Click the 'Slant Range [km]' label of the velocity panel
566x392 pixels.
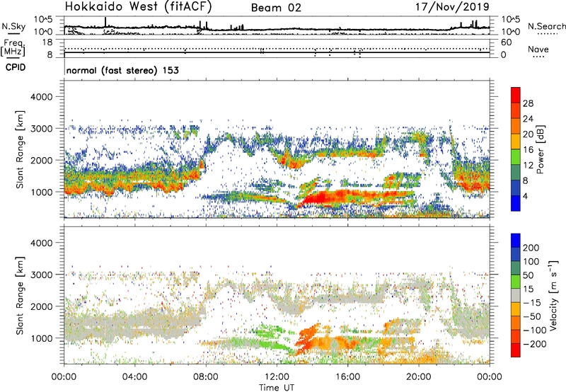click(x=21, y=295)
